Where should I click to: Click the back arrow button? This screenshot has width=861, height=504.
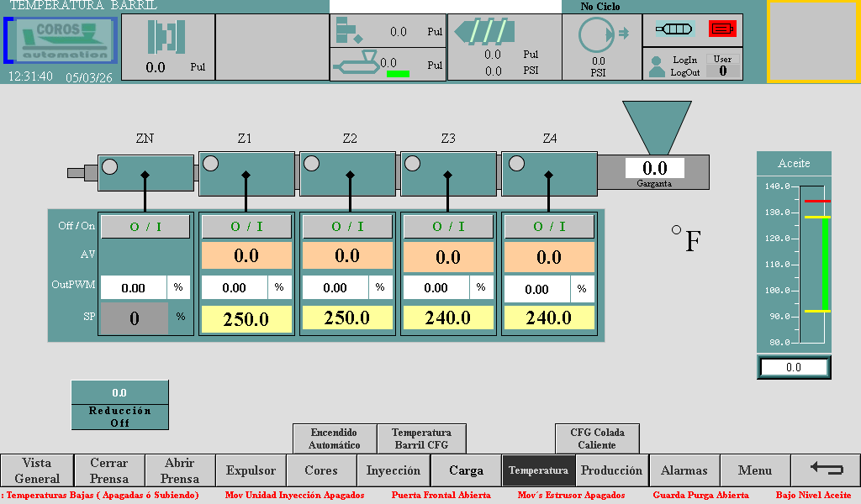pyautogui.click(x=826, y=470)
